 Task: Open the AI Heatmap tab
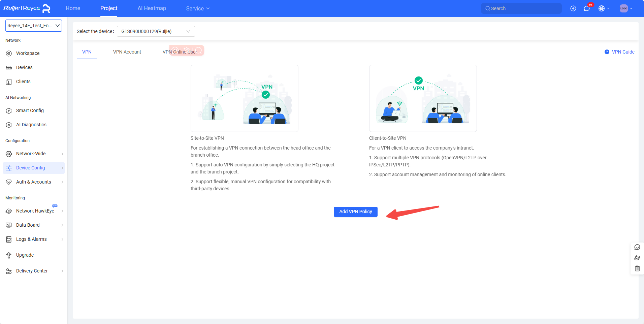tap(152, 8)
